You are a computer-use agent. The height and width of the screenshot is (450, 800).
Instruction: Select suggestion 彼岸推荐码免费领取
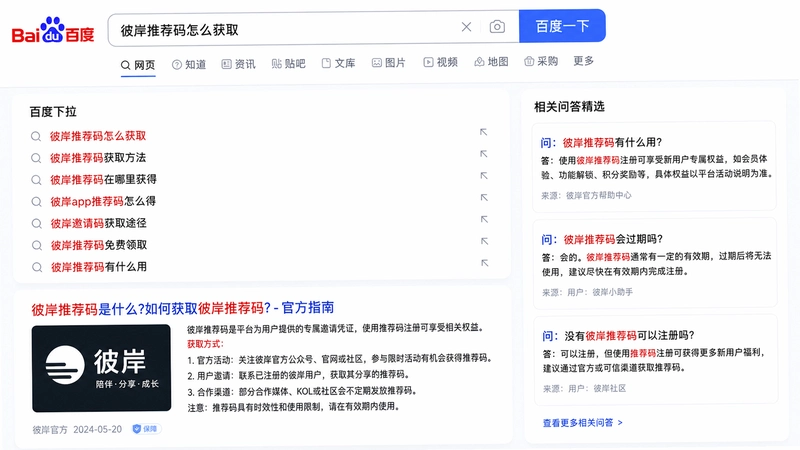click(x=99, y=245)
